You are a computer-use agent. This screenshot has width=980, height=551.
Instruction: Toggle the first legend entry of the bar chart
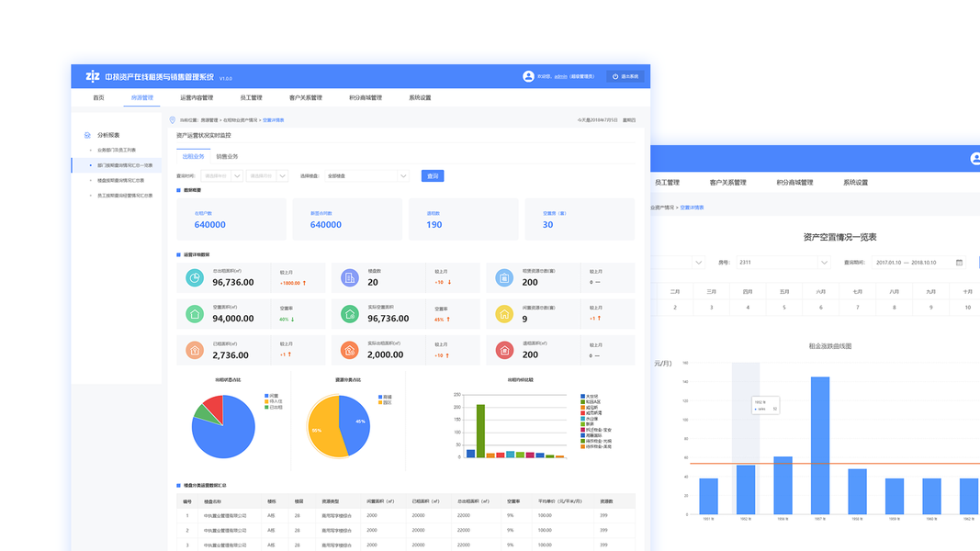coord(590,396)
